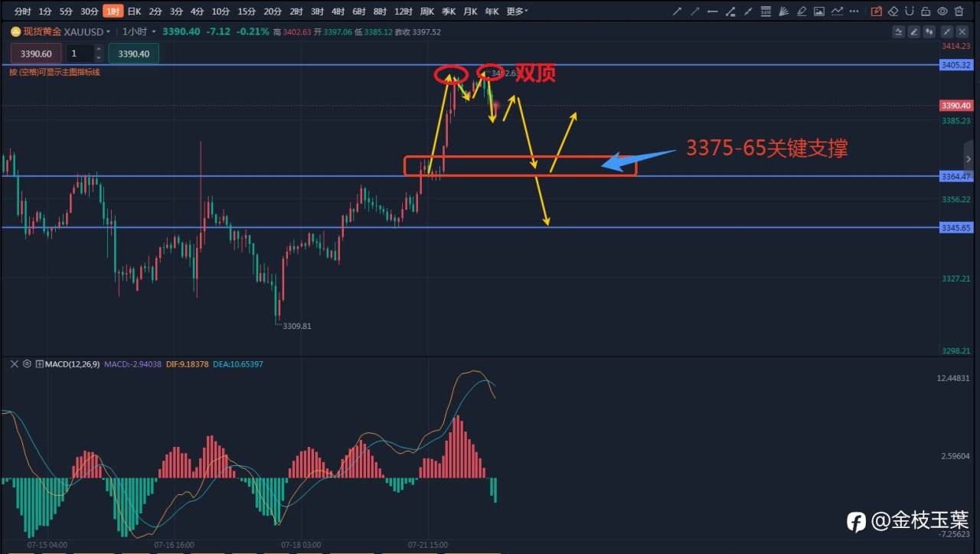This screenshot has width=980, height=554.
Task: Switch to the 4时 timeframe
Action: tap(338, 11)
